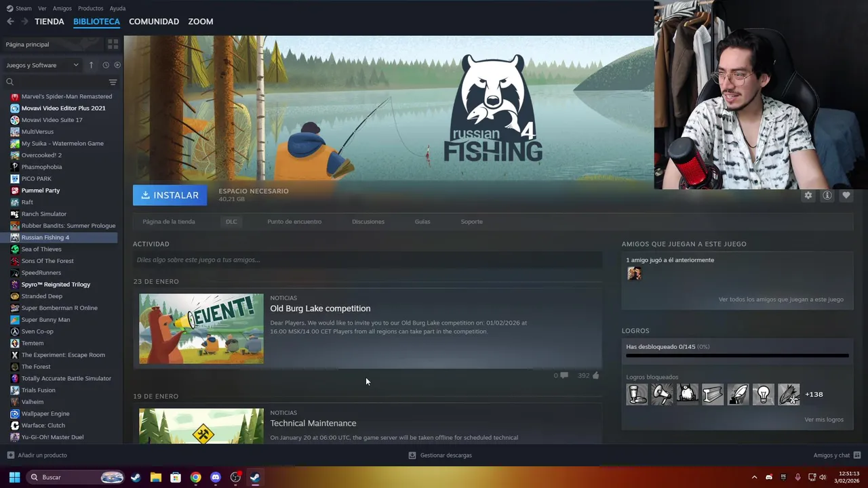The width and height of the screenshot is (868, 488).
Task: Click the friend avatar who played
Action: point(634,273)
